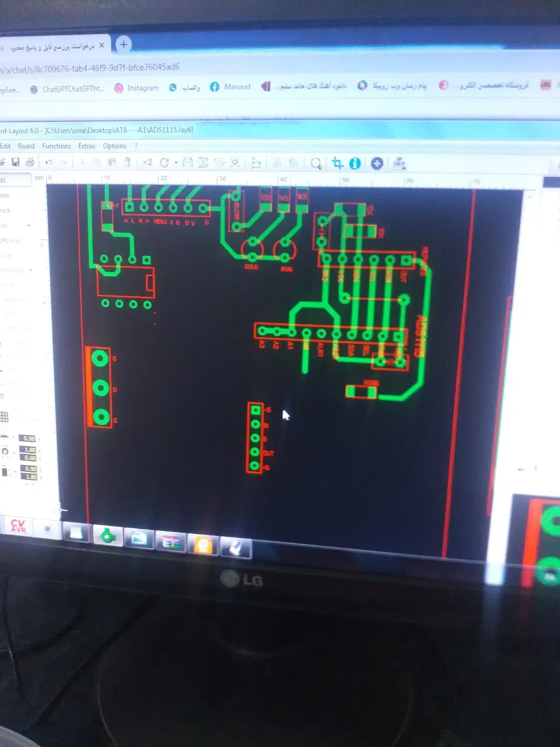The height and width of the screenshot is (747, 560).
Task: Click the ADS1115 component label on PCB
Action: point(421,336)
